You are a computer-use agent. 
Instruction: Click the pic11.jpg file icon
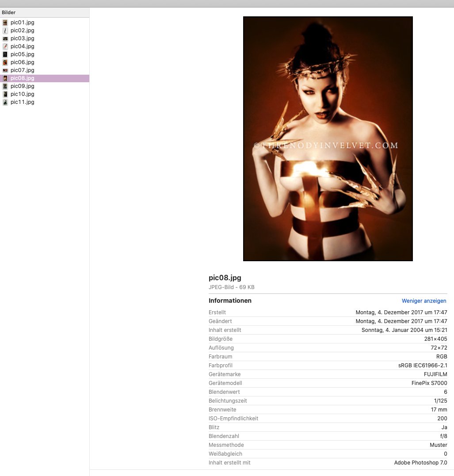tap(5, 102)
